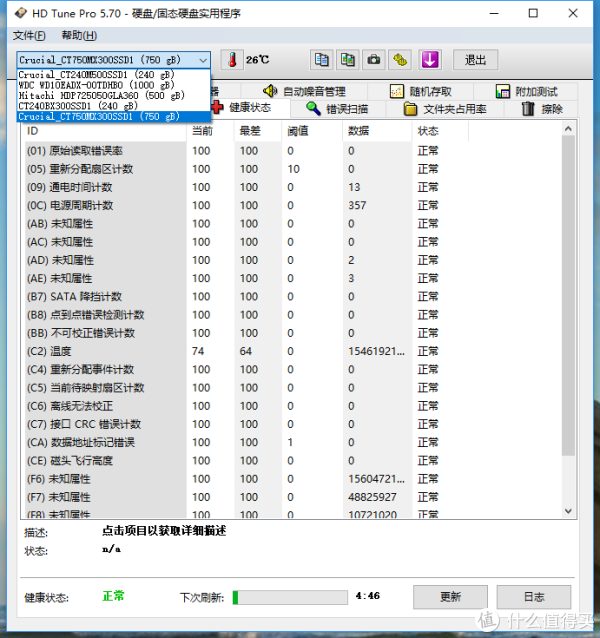Click the green 正常 health status text
The width and height of the screenshot is (600, 638).
click(113, 596)
